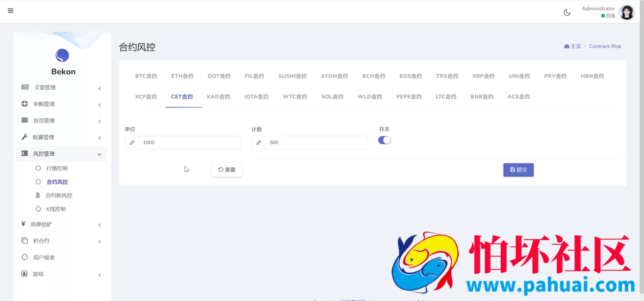Image resolution: width=644 pixels, height=301 pixels.
Task: Click the pencil icon beside 单位 field
Action: 132,143
